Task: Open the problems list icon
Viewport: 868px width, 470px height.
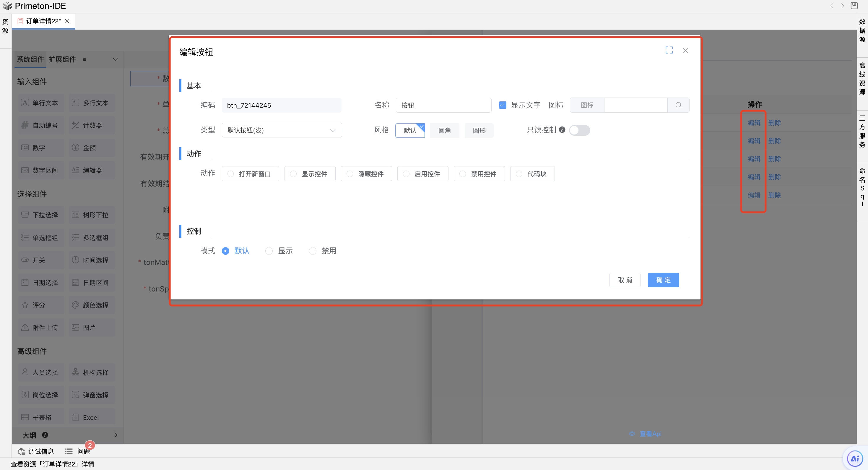Action: [x=69, y=451]
